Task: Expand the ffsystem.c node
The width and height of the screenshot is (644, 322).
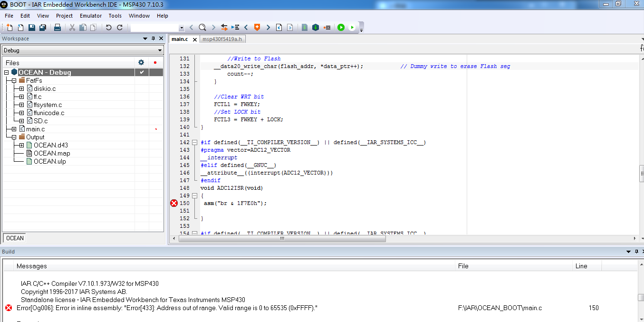Action: (21, 105)
